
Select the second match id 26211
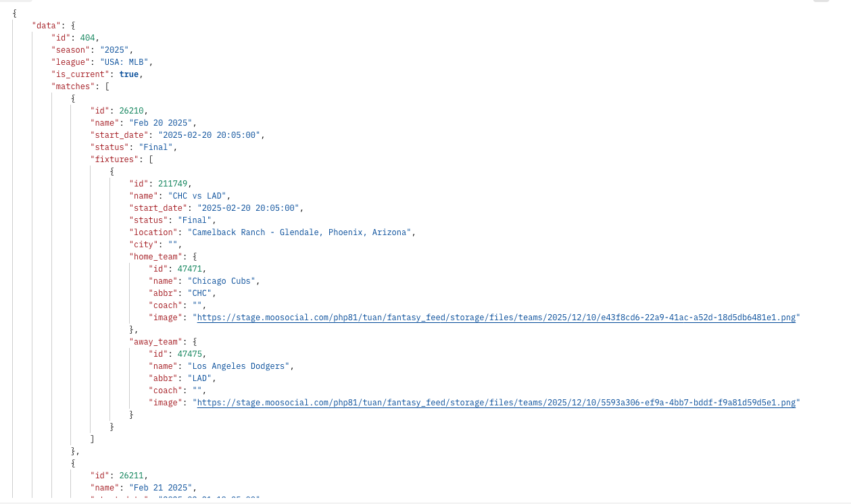point(131,476)
